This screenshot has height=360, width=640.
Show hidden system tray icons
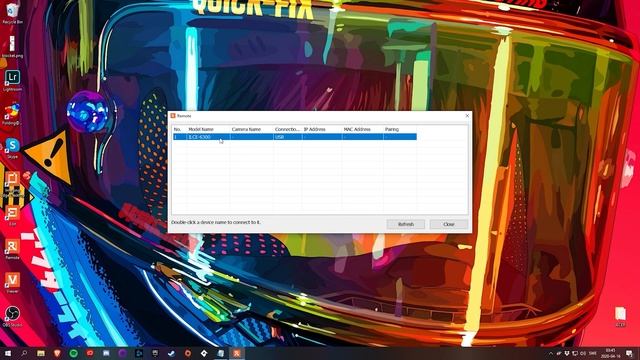pyautogui.click(x=551, y=353)
